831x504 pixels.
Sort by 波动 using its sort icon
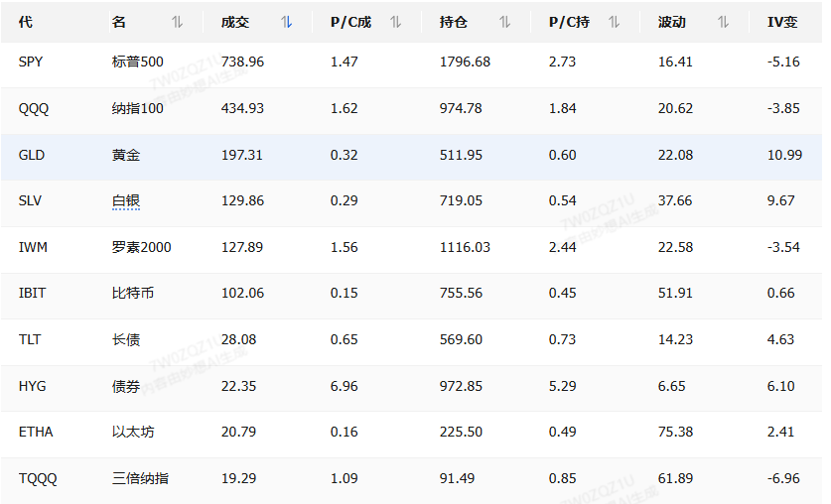click(724, 22)
